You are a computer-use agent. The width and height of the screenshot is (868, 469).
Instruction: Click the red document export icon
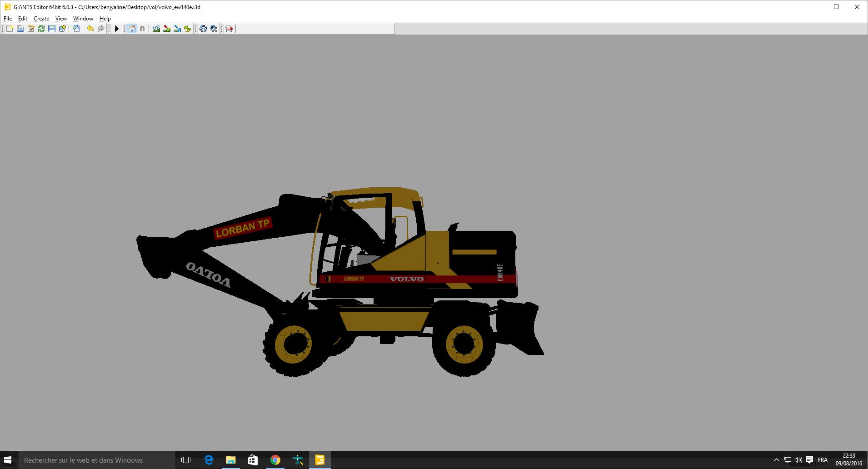(x=229, y=29)
